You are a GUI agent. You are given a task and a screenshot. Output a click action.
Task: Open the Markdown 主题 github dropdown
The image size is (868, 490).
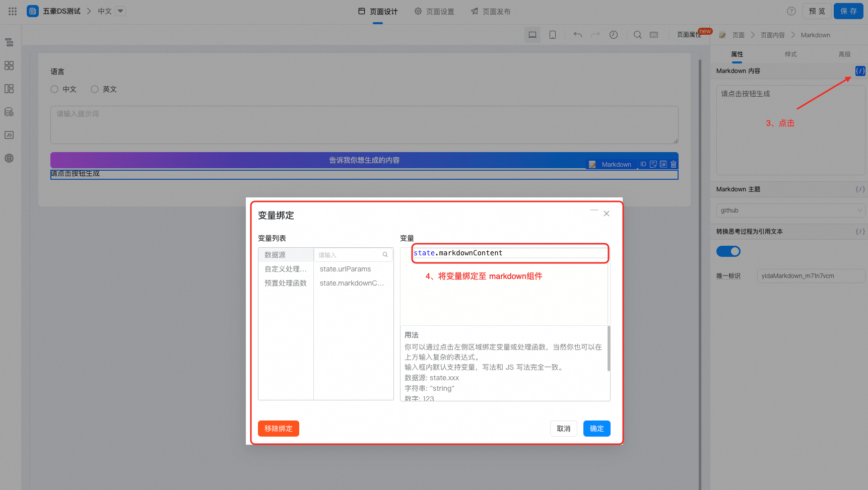[790, 210]
